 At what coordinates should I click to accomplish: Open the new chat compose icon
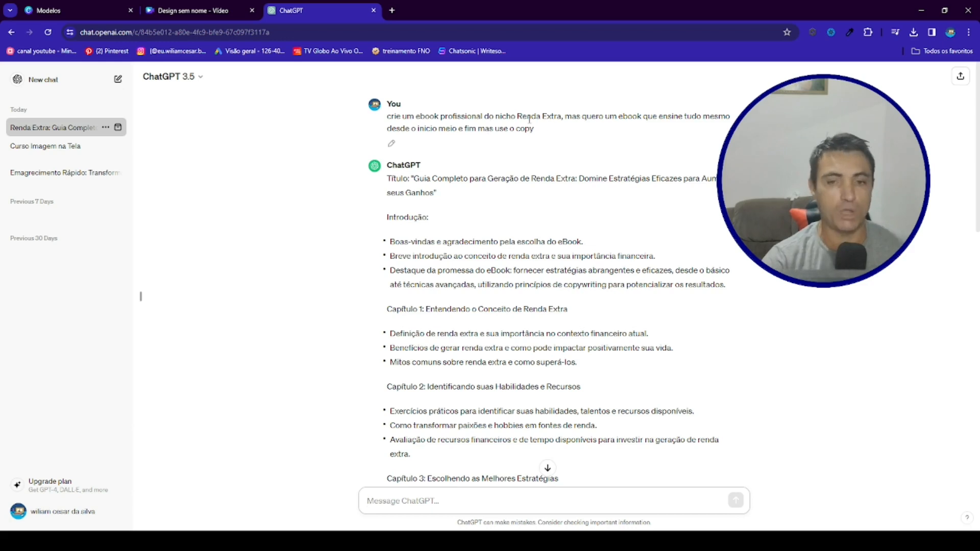pos(118,79)
